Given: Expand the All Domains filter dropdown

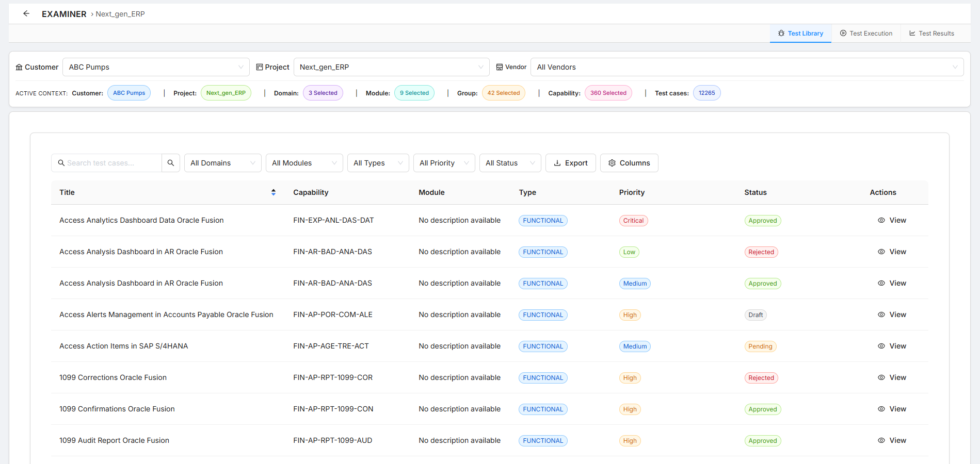Looking at the screenshot, I should click(x=222, y=163).
